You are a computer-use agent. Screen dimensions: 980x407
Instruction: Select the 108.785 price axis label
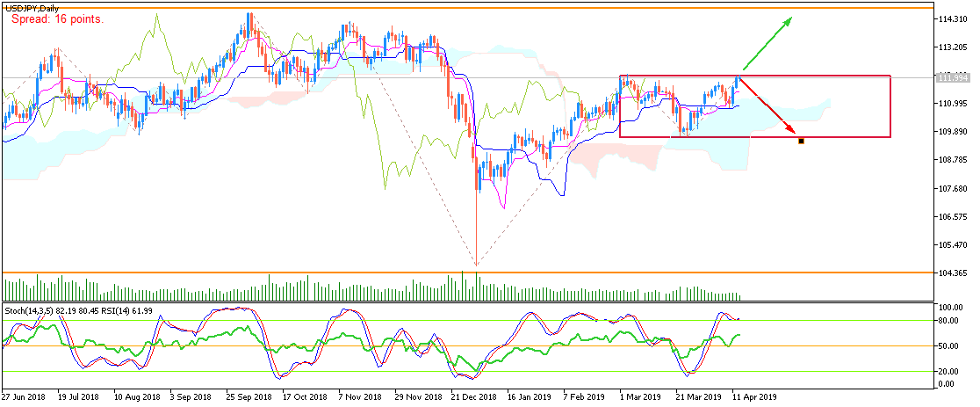click(x=951, y=160)
